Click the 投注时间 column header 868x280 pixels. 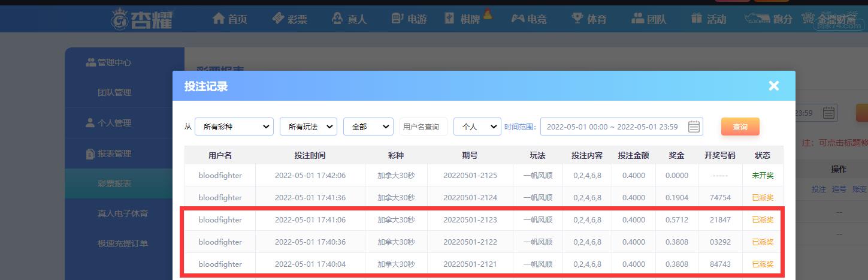click(x=310, y=155)
